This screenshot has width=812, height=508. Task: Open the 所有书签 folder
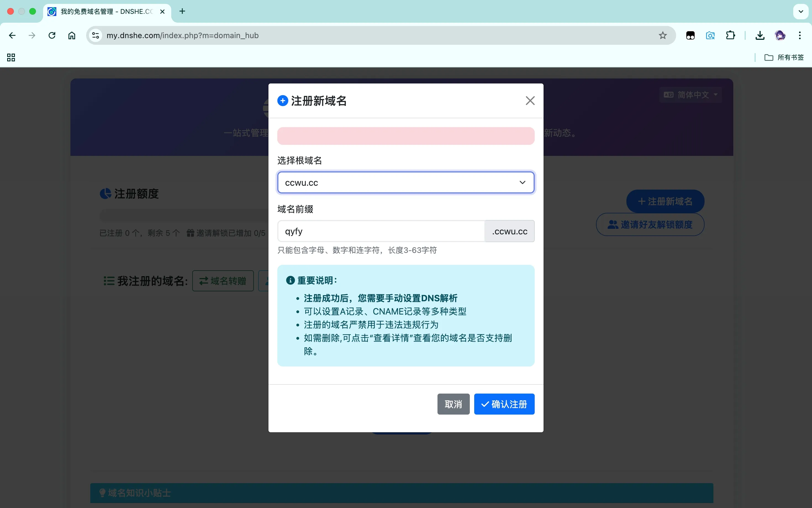click(784, 57)
